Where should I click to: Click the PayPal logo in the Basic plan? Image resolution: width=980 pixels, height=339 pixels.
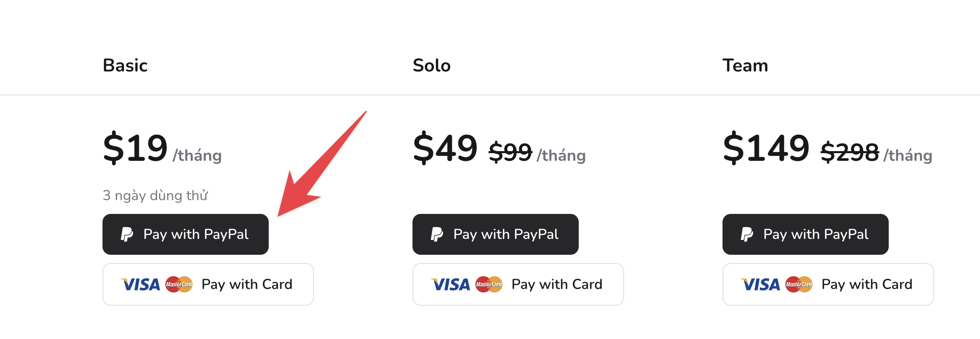click(127, 234)
